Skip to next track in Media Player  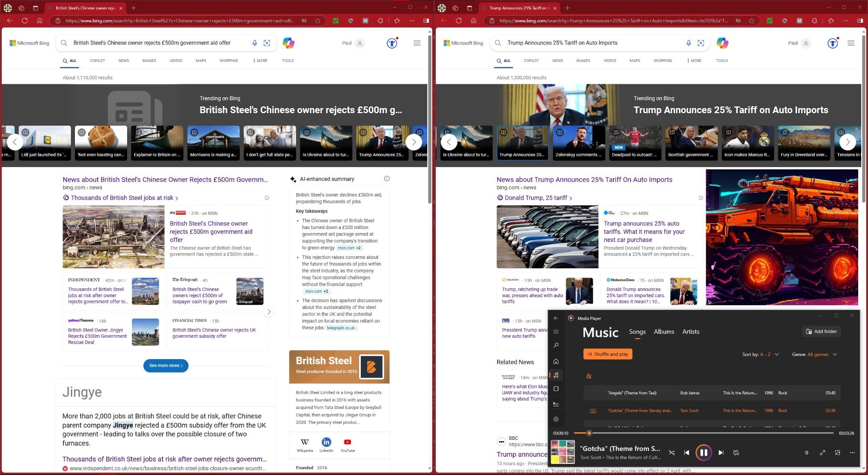point(721,453)
